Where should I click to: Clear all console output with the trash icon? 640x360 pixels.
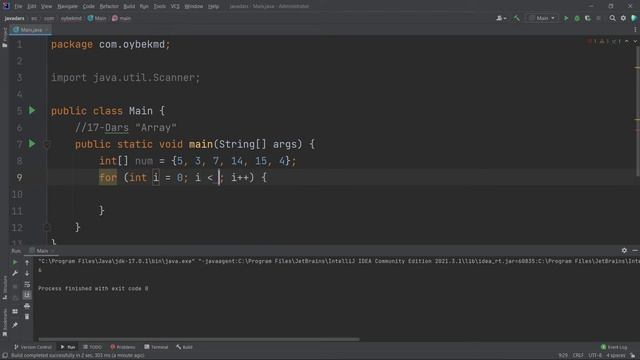point(27,316)
